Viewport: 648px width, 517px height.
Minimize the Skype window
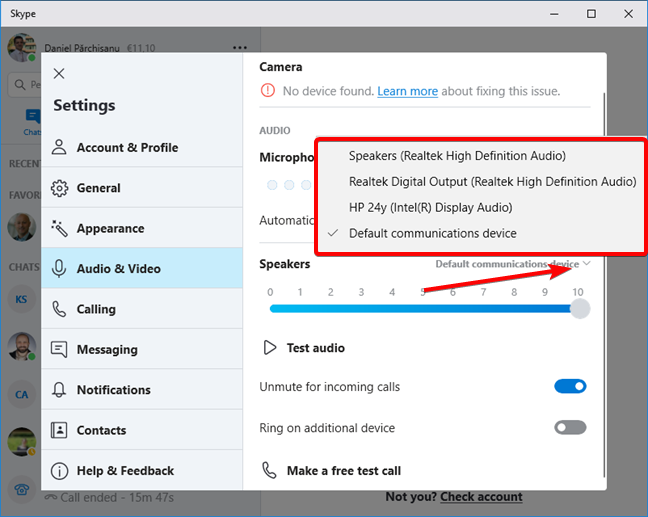554,14
